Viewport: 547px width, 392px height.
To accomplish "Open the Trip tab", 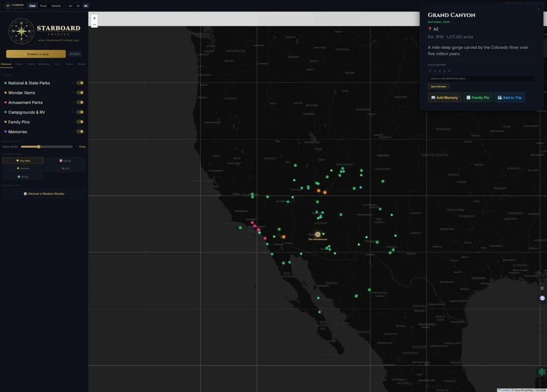I will pos(57,64).
